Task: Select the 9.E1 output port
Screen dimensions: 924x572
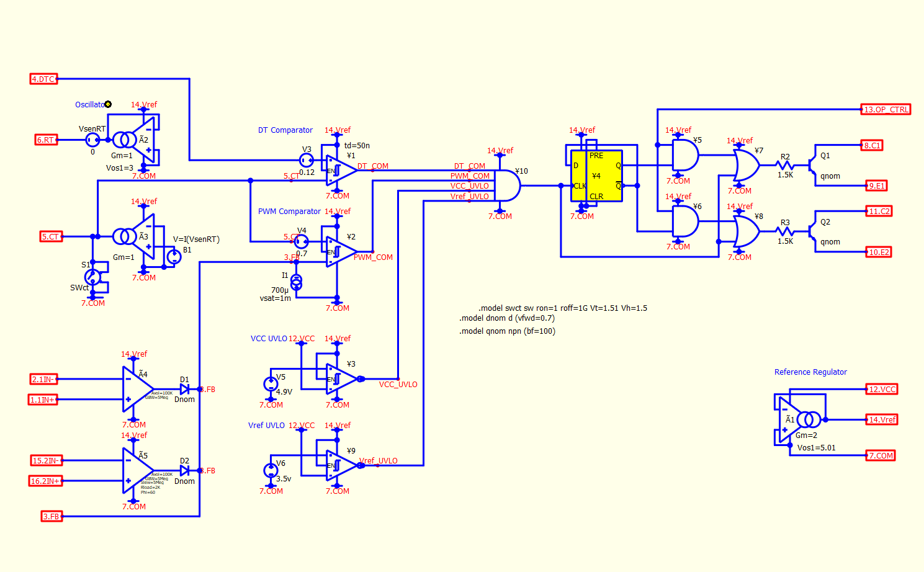Action: pyautogui.click(x=877, y=185)
